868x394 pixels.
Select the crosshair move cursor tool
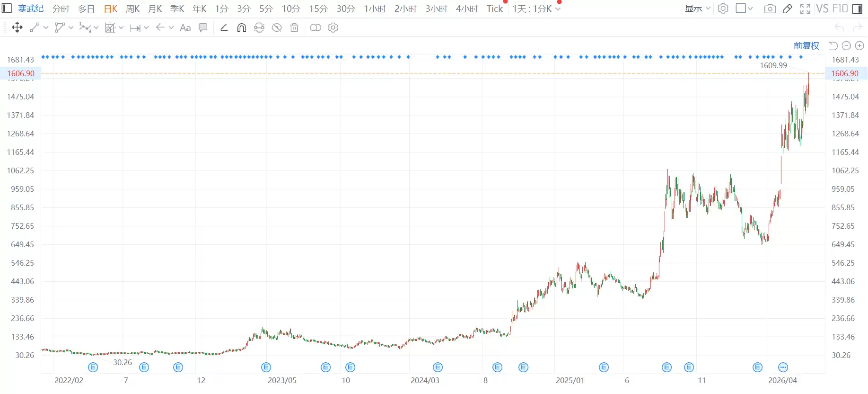click(x=17, y=27)
